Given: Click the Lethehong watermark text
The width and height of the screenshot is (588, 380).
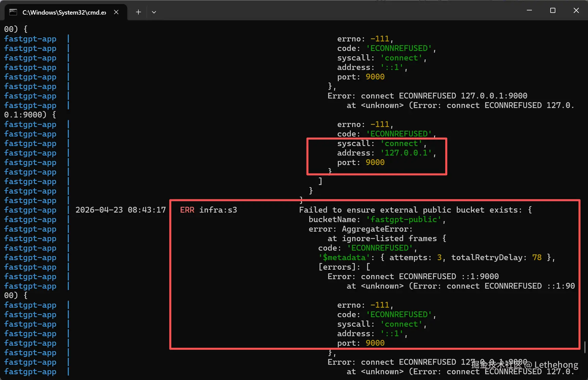Looking at the screenshot, I should [x=556, y=365].
